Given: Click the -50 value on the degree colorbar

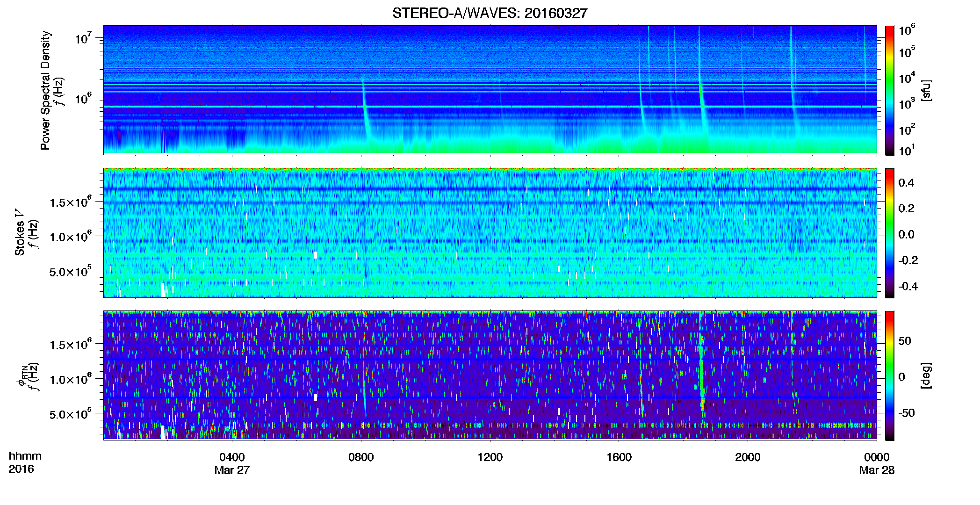Looking at the screenshot, I should tap(907, 413).
